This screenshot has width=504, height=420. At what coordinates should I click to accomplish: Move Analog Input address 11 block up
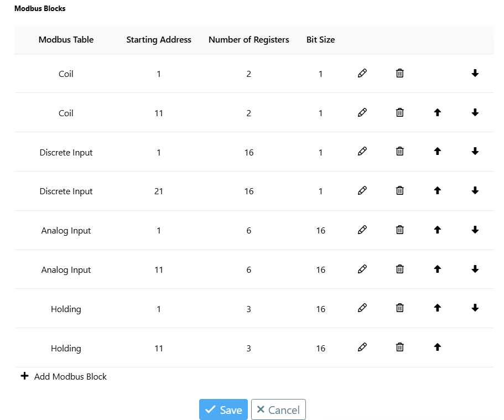click(438, 269)
